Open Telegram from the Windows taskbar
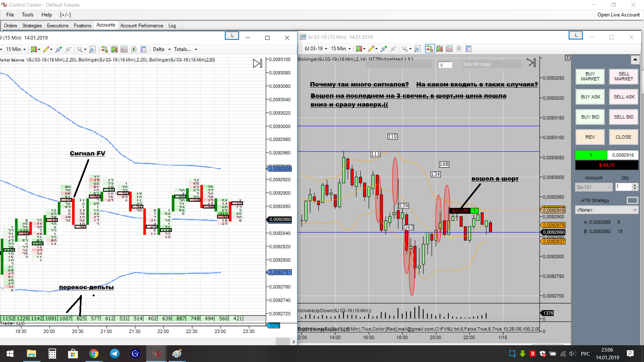The image size is (644, 362). tap(114, 354)
